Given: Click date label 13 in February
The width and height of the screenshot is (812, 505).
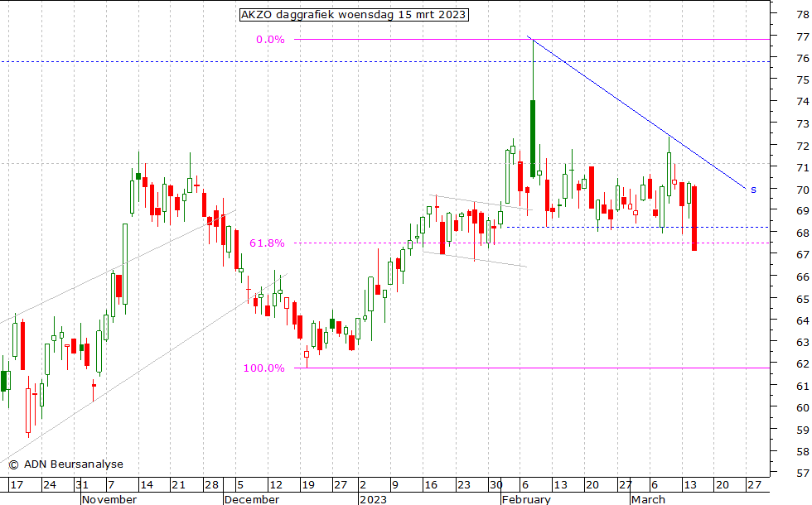Looking at the screenshot, I should (561, 485).
